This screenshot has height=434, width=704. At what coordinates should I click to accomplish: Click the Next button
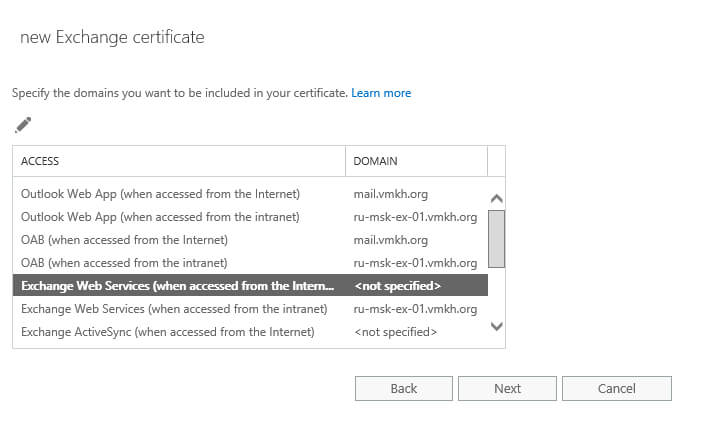(507, 388)
